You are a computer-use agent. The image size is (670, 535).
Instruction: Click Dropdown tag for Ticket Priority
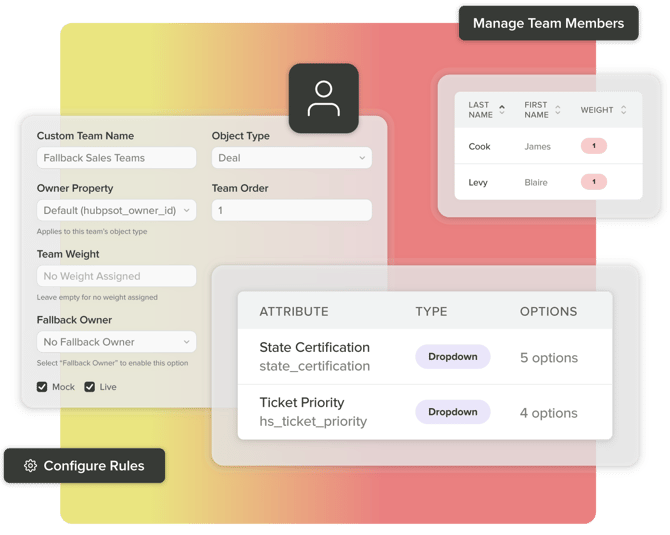(x=453, y=412)
